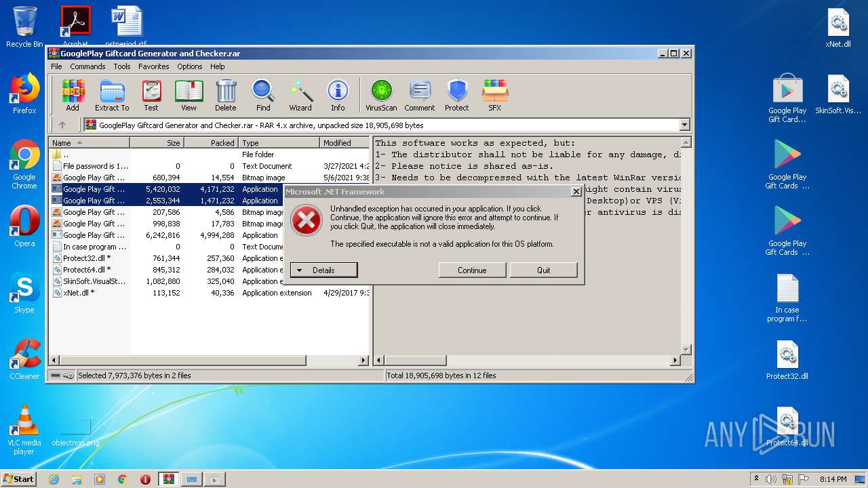Open VLC media player shortcut
868x488 pixels.
[x=24, y=430]
